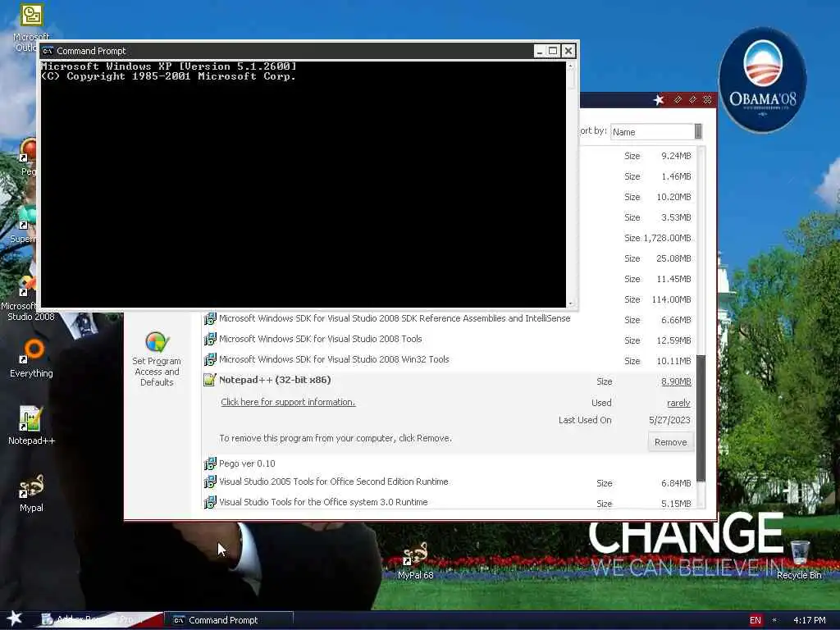Maximize the Command Prompt window
Screen dimensions: 840x630
point(554,51)
